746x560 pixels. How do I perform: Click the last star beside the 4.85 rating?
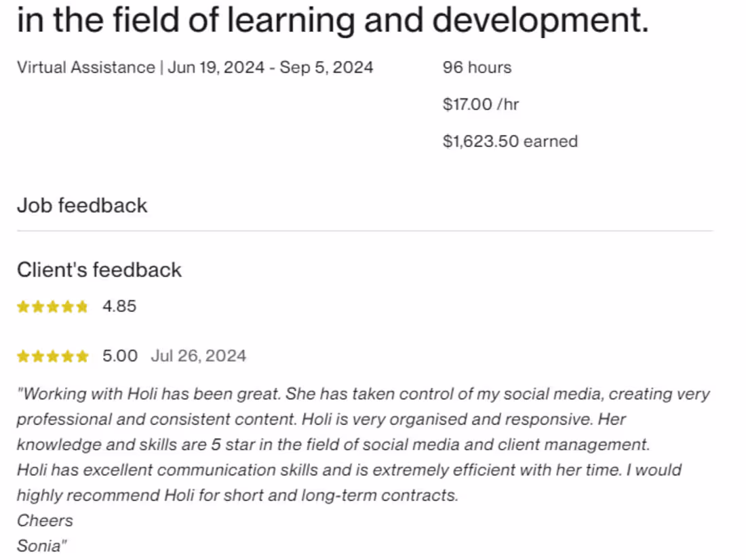82,307
